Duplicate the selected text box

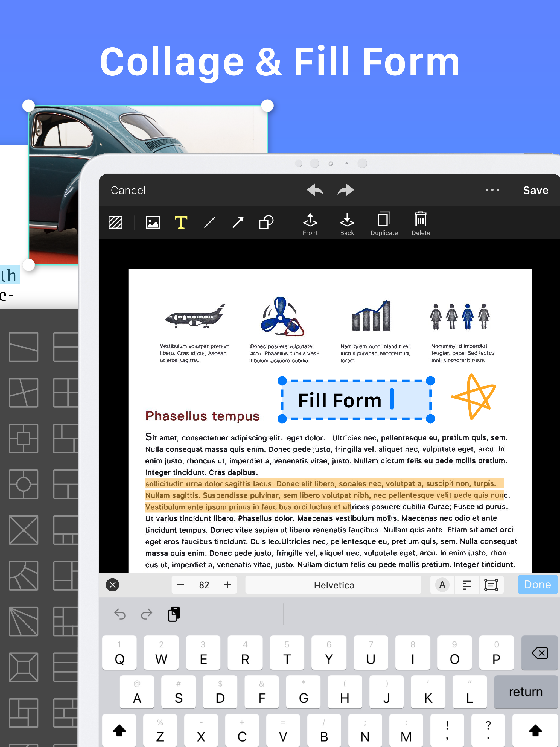click(384, 224)
